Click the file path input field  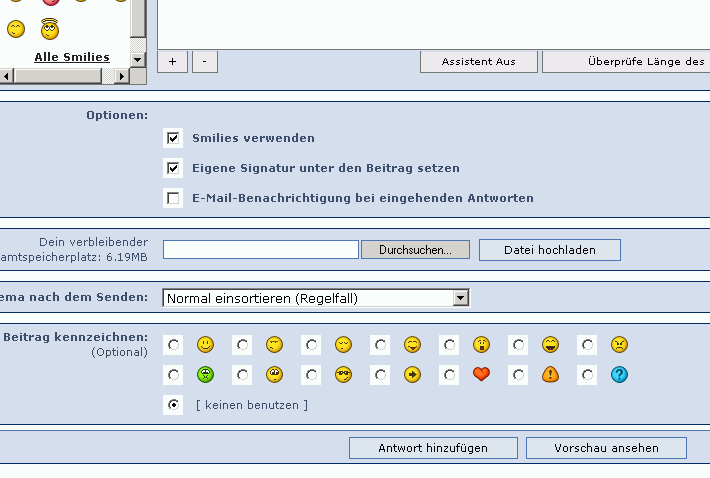(260, 250)
